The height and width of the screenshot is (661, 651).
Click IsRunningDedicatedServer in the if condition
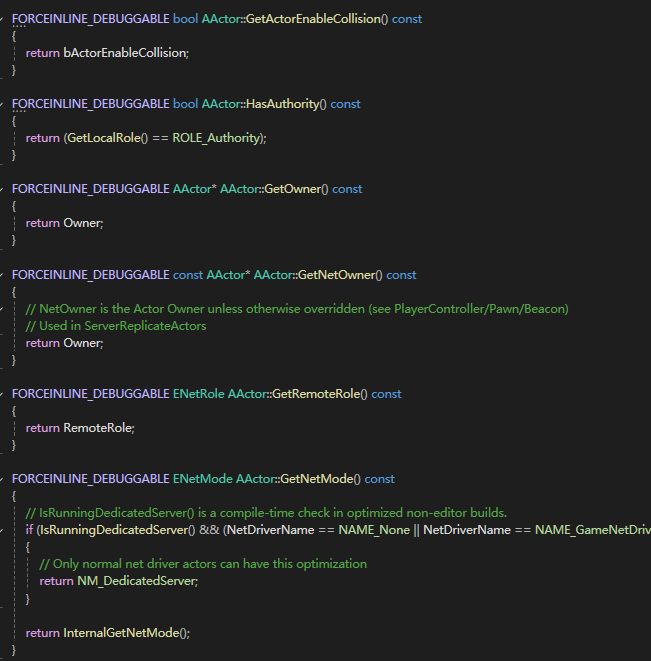click(x=113, y=530)
